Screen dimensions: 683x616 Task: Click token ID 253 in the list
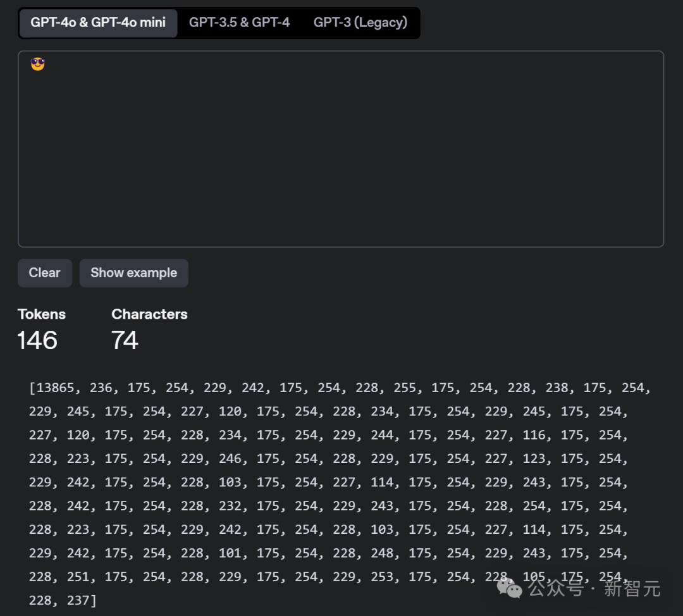[382, 576]
